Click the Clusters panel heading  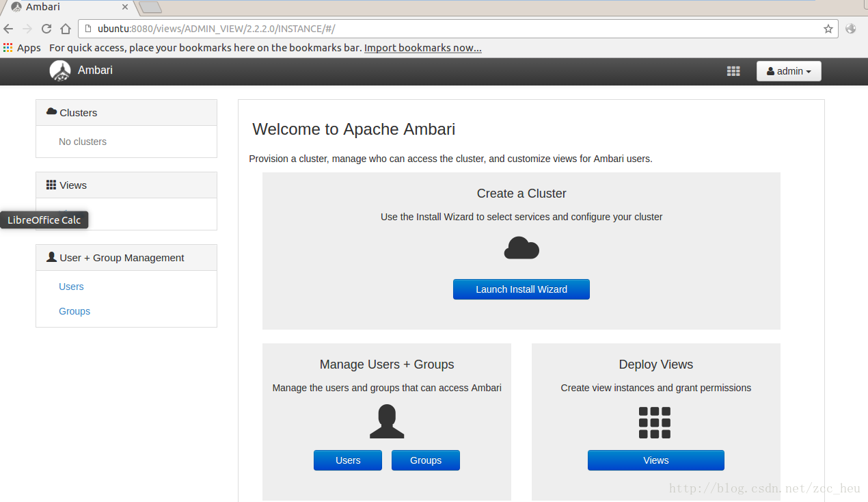126,113
